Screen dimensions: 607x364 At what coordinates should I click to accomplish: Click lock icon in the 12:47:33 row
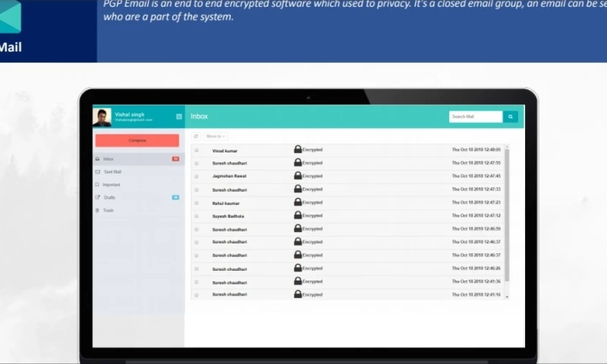tap(297, 189)
